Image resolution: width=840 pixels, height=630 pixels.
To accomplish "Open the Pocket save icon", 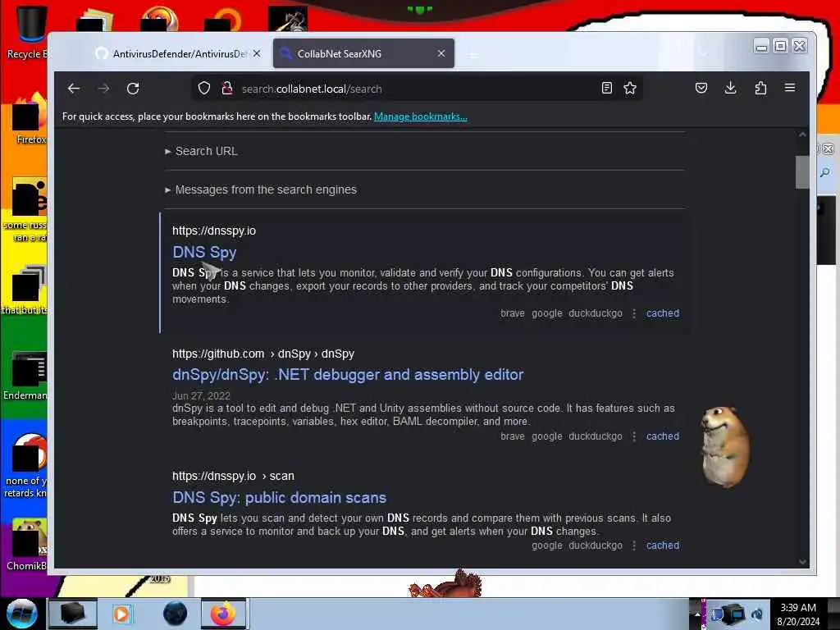I will coord(701,88).
